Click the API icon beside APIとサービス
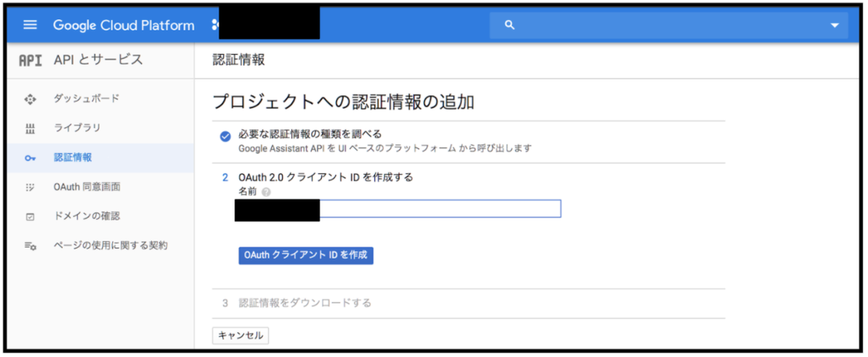Viewport: 868px width, 357px height. 30,61
